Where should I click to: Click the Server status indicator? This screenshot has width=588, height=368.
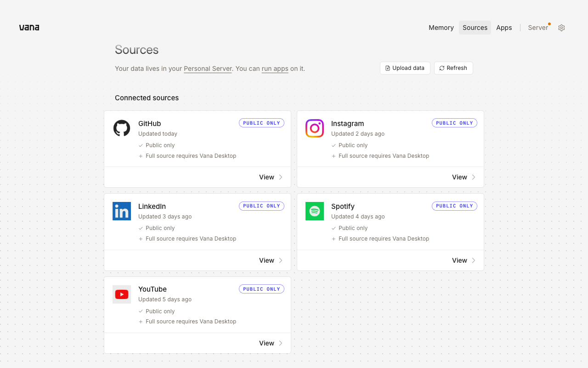pyautogui.click(x=538, y=28)
